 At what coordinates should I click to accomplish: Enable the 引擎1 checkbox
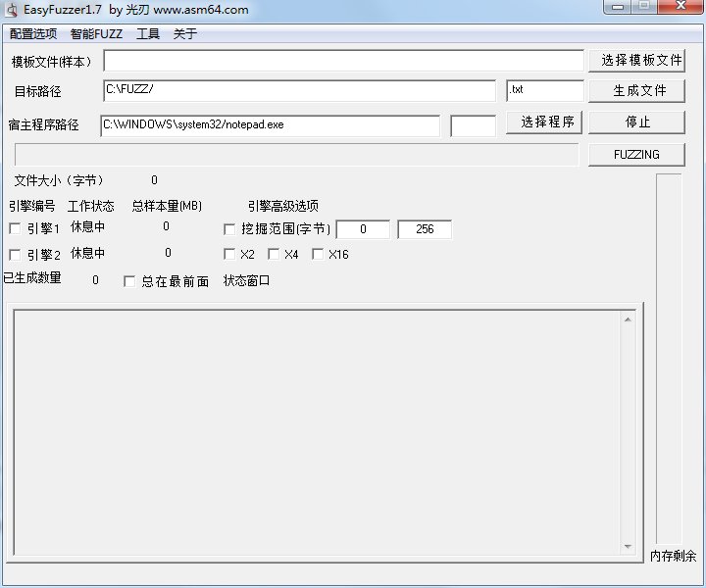click(x=15, y=229)
